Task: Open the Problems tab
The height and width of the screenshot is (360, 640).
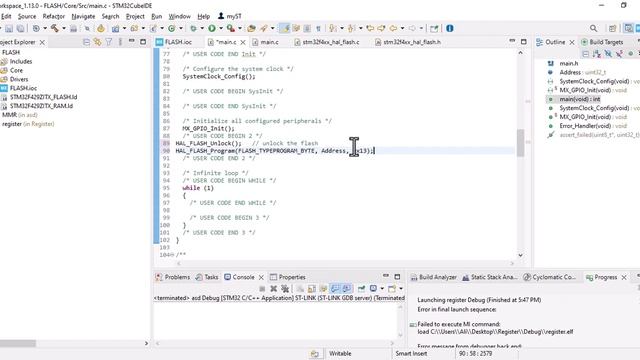Action: coord(173,277)
